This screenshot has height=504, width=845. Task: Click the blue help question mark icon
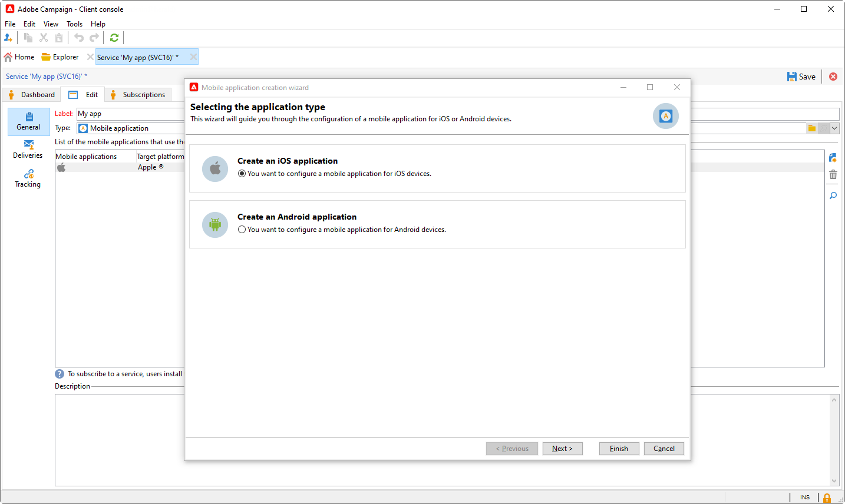click(x=60, y=374)
